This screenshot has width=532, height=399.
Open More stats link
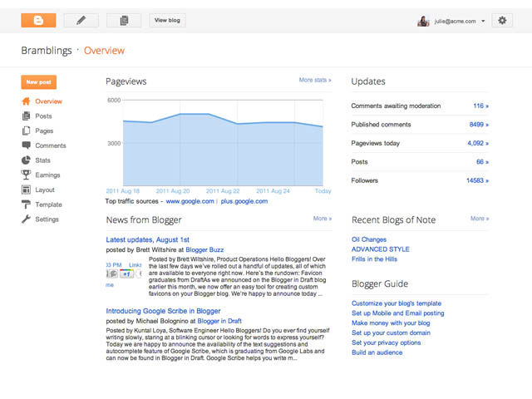[x=314, y=81]
